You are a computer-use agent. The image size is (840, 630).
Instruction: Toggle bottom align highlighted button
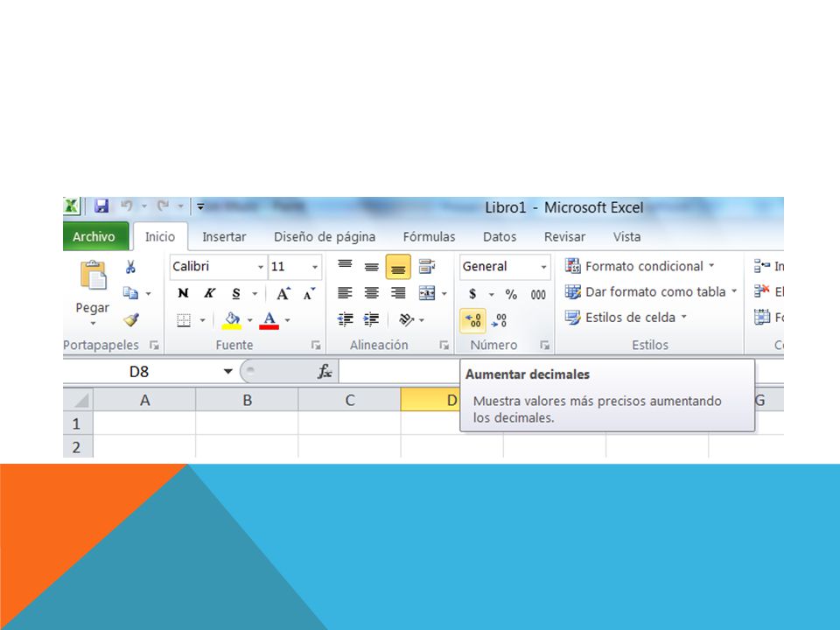[x=398, y=267]
